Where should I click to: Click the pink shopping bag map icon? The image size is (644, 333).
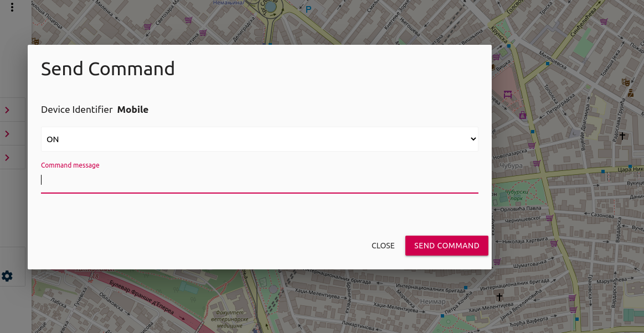pos(523,116)
